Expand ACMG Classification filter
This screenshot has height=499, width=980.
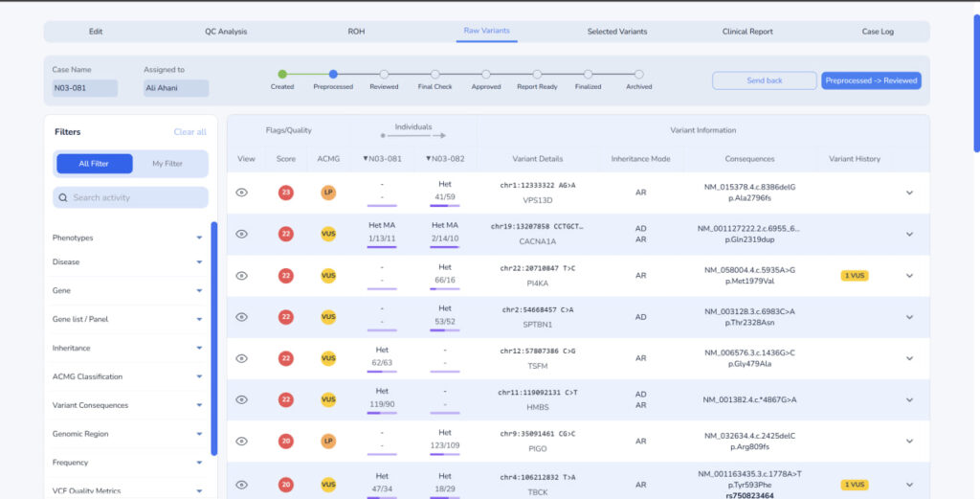(199, 377)
